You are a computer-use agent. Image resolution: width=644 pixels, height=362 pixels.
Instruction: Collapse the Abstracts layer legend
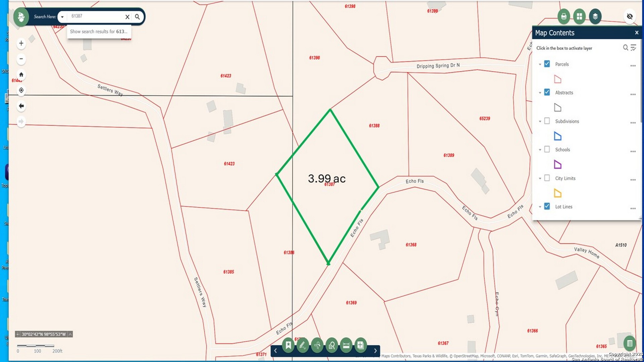540,93
